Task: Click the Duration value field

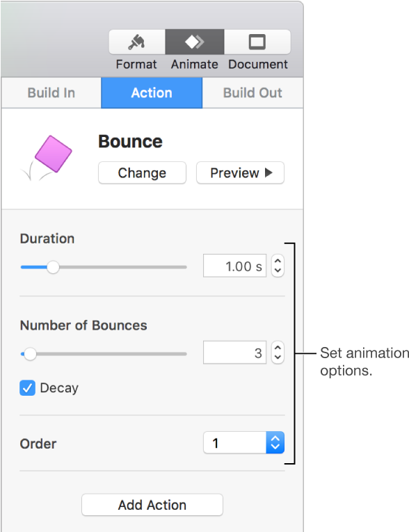Action: pos(234,266)
